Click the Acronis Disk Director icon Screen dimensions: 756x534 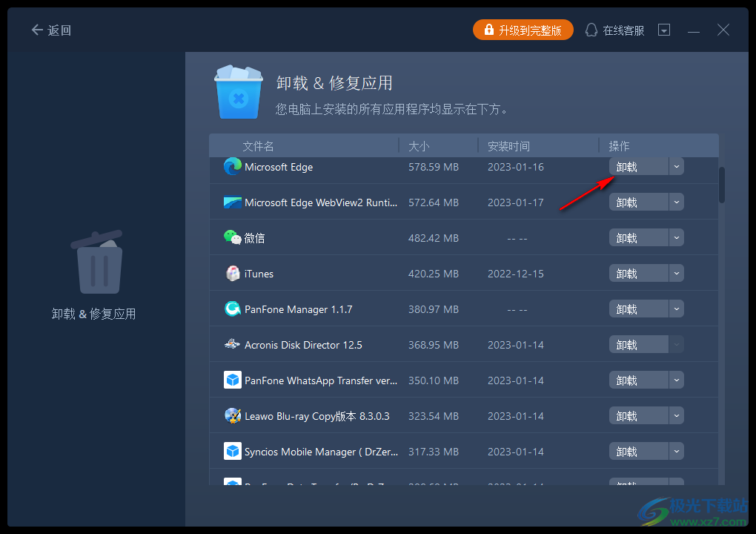pos(233,344)
